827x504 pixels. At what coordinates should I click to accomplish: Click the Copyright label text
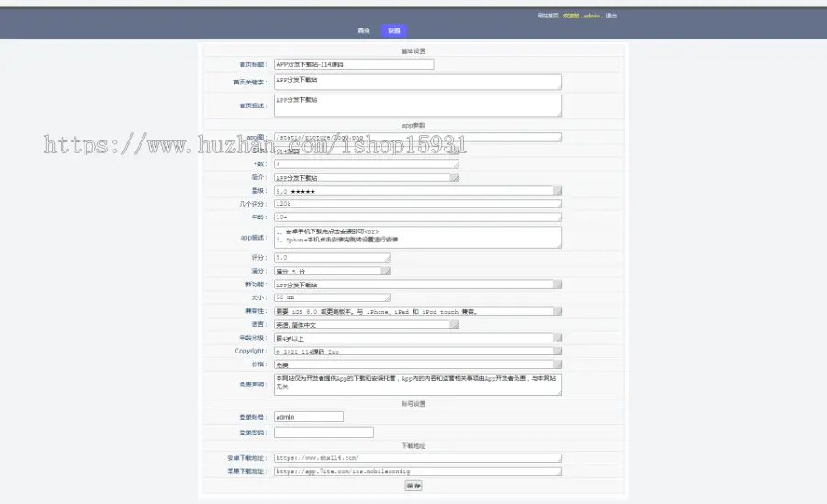tap(251, 351)
